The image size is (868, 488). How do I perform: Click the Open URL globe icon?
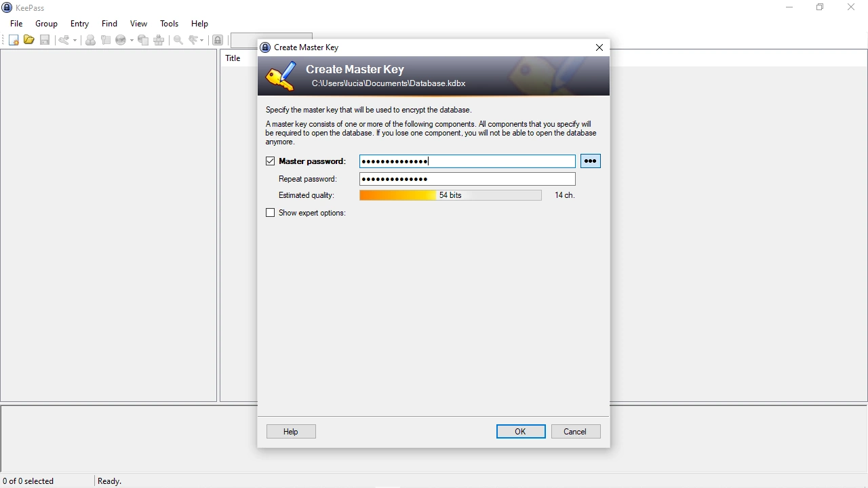pos(121,40)
